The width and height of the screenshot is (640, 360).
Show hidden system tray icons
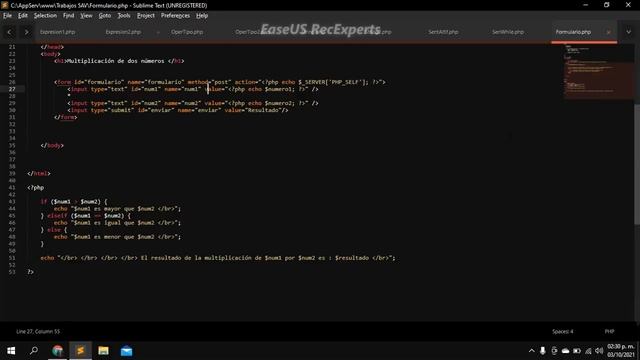pos(531,351)
